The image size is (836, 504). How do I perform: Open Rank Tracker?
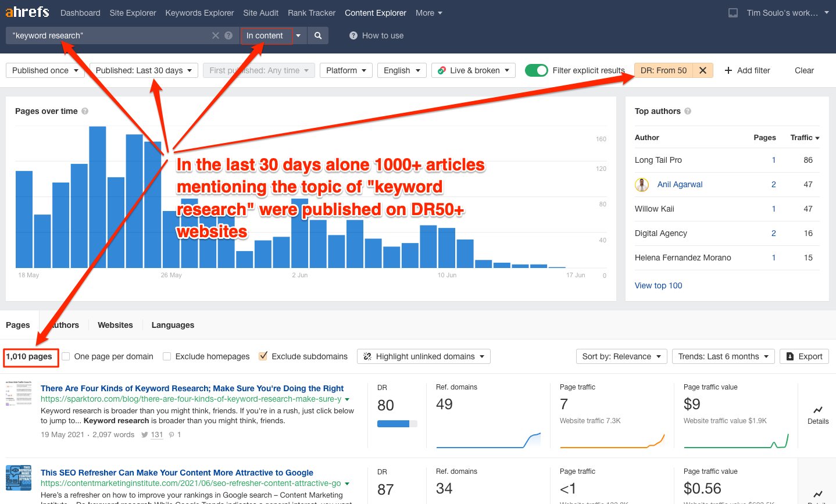click(312, 13)
